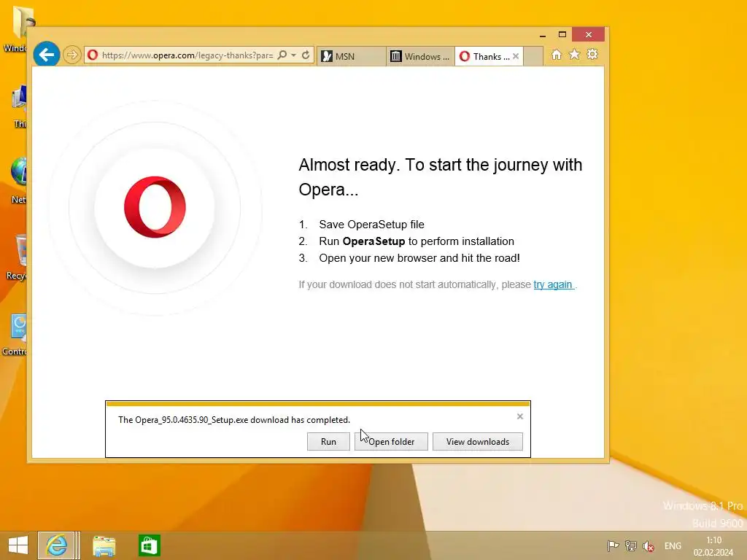The width and height of the screenshot is (747, 560).
Task: Open Action Center flag tray icon
Action: pos(613,546)
